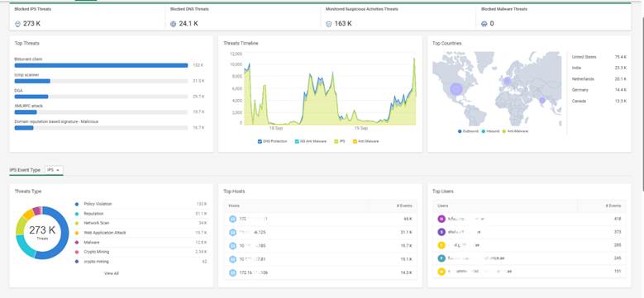Click the Blocked Malware Threats bug icon
Viewport: 644px width, 298px height.
484,24
